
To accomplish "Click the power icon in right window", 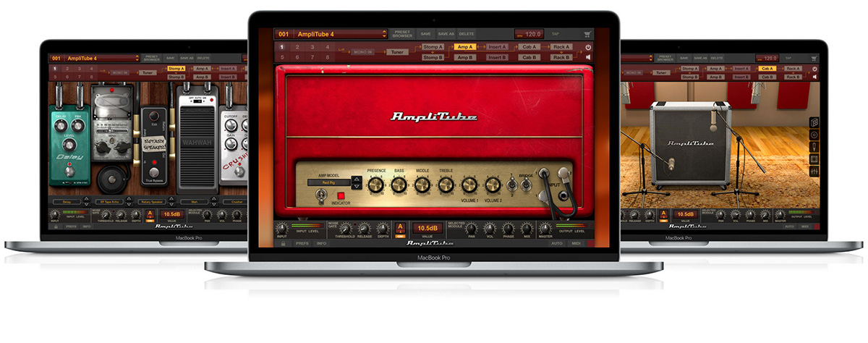I will (814, 69).
